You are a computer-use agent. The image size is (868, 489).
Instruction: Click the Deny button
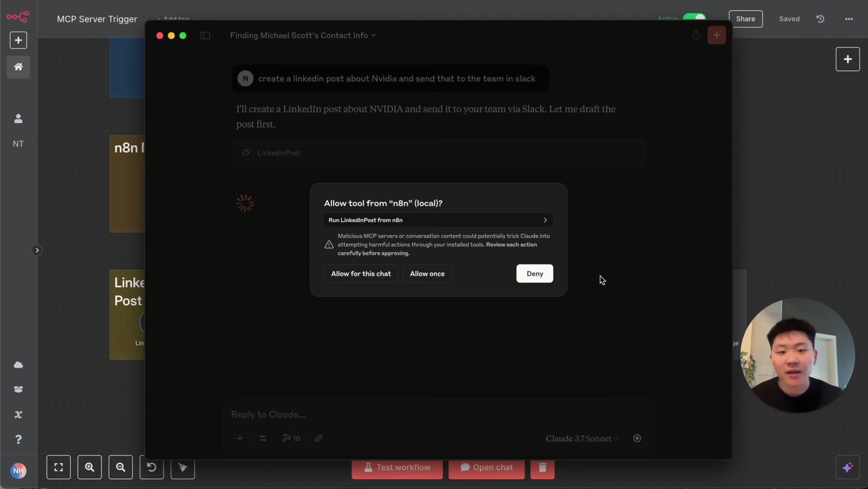pyautogui.click(x=535, y=273)
